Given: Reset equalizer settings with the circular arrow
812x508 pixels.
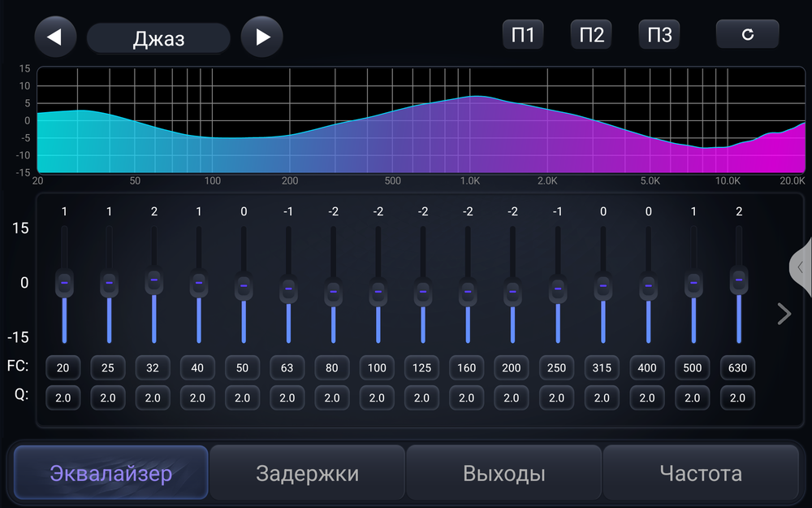Looking at the screenshot, I should pos(747,34).
